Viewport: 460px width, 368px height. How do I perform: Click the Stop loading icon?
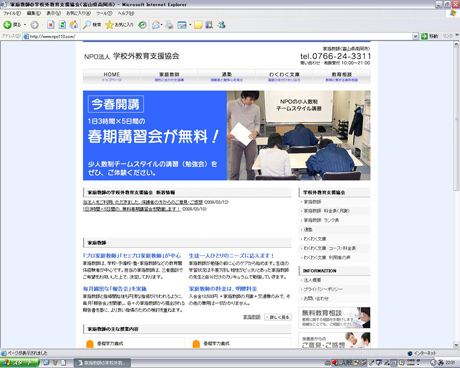coord(51,25)
